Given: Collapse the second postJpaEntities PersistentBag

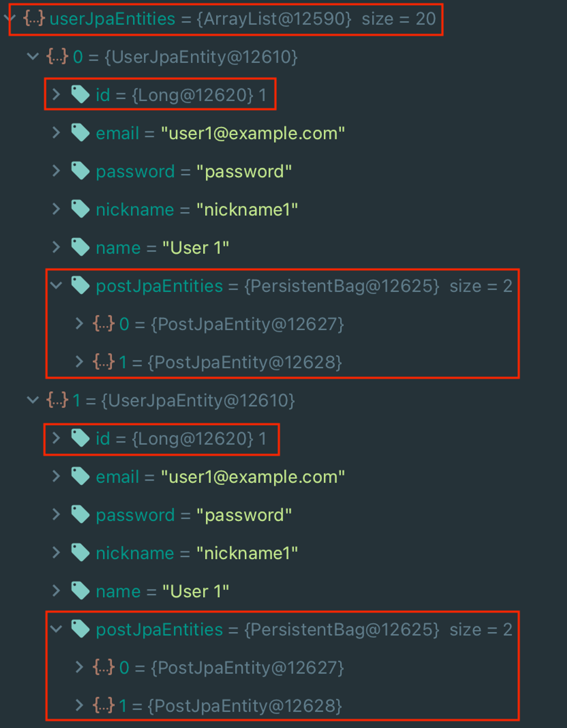Looking at the screenshot, I should (56, 629).
